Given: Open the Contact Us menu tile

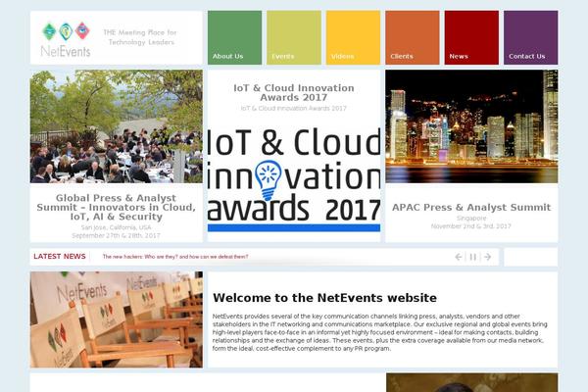Looking at the screenshot, I should click(531, 37).
